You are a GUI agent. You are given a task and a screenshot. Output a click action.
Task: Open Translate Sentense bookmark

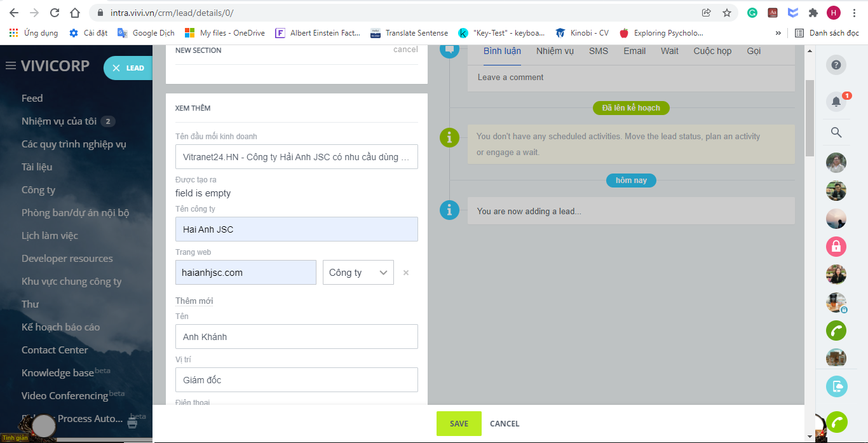(x=409, y=33)
